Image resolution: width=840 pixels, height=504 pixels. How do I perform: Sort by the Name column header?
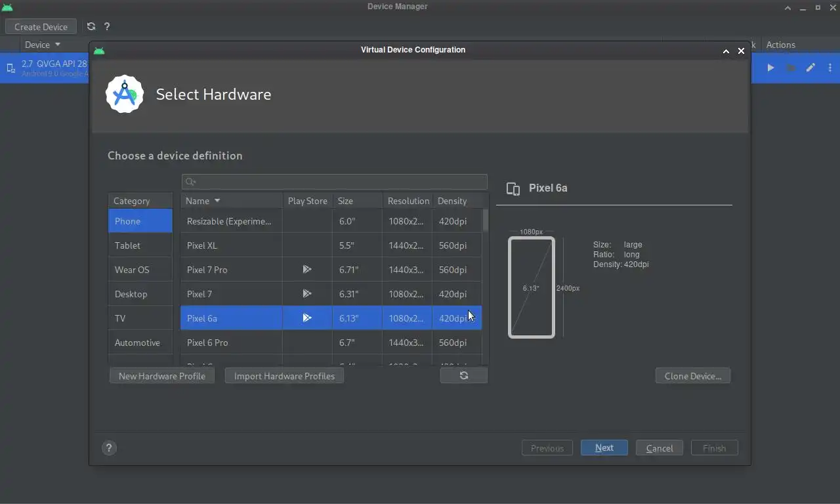coord(231,201)
